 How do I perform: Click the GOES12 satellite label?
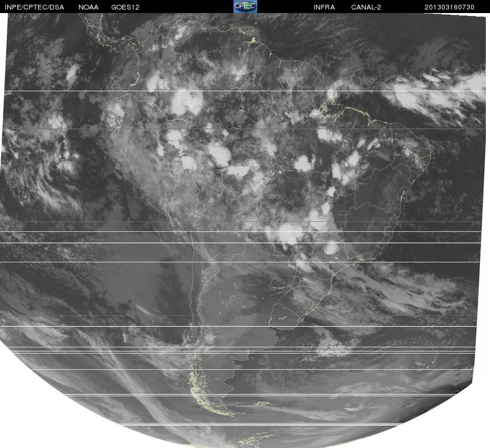tap(125, 7)
